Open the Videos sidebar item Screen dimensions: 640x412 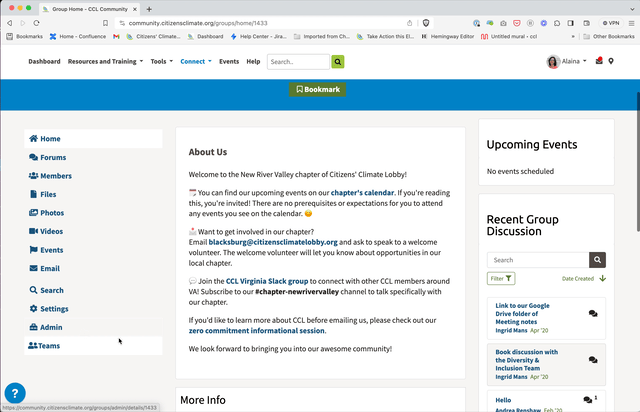click(x=93, y=231)
